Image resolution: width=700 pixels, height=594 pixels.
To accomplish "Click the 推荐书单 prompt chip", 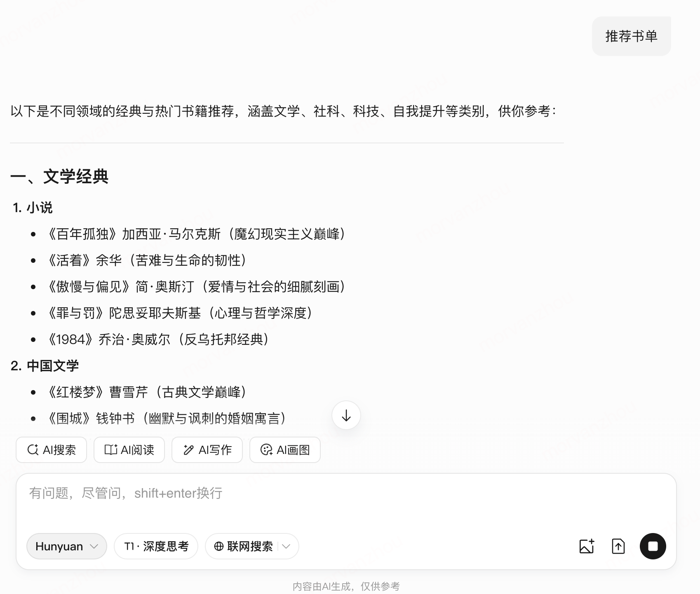I will [x=631, y=35].
